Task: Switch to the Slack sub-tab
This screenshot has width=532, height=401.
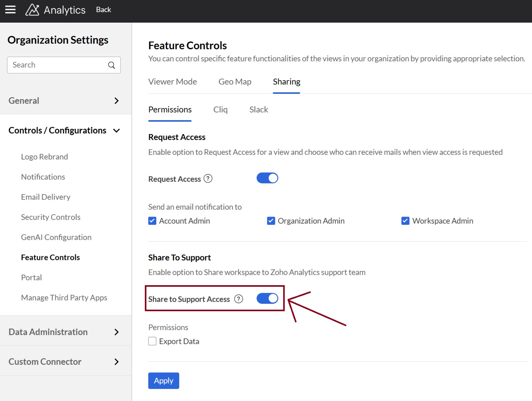Action: tap(258, 110)
